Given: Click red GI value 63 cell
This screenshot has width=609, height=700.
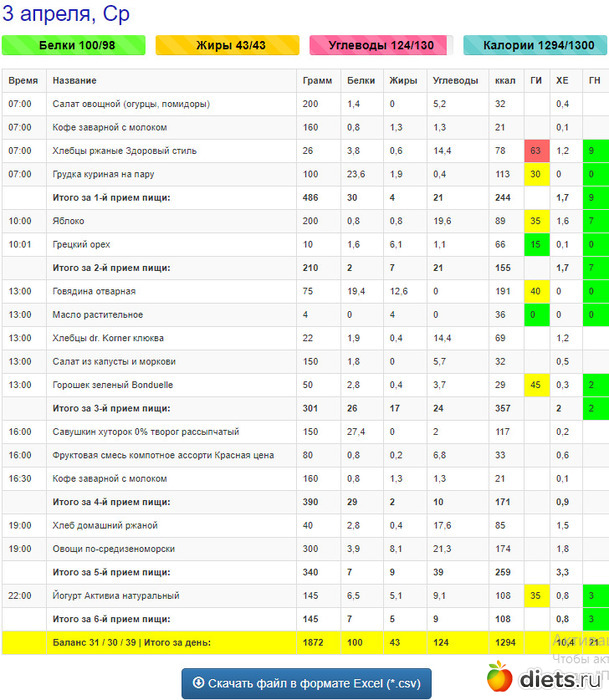Looking at the screenshot, I should coord(536,151).
